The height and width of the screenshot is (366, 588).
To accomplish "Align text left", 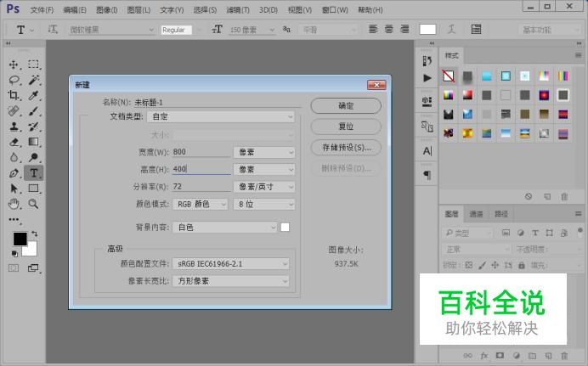I will [x=373, y=29].
